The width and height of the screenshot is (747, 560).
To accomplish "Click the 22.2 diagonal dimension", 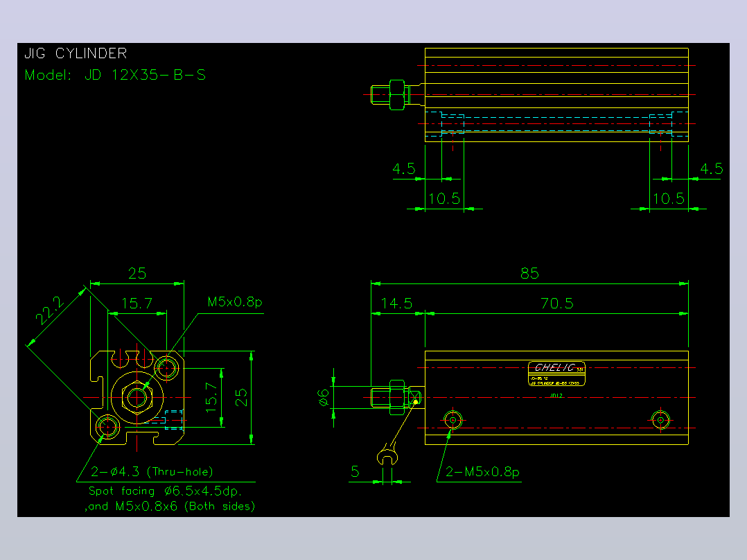I will [50, 310].
